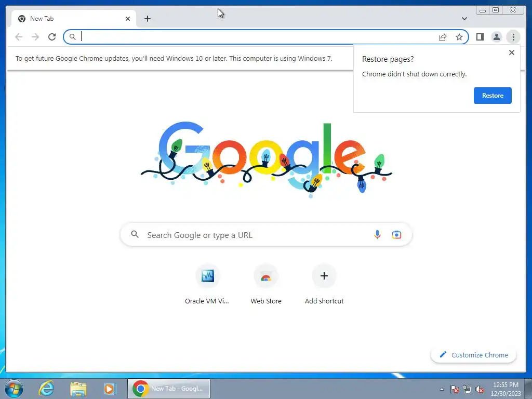Viewport: 532px width, 399px height.
Task: Click the Chrome New Tab taskbar button
Action: (169, 389)
